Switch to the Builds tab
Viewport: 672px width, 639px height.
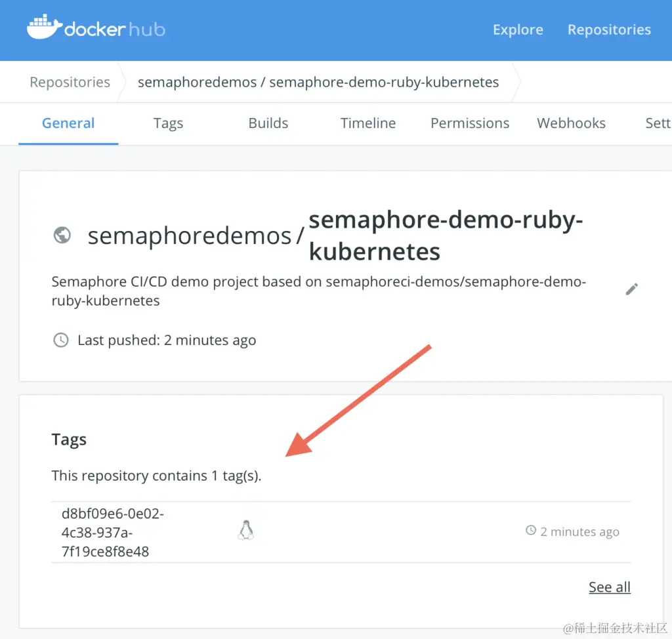coord(268,123)
